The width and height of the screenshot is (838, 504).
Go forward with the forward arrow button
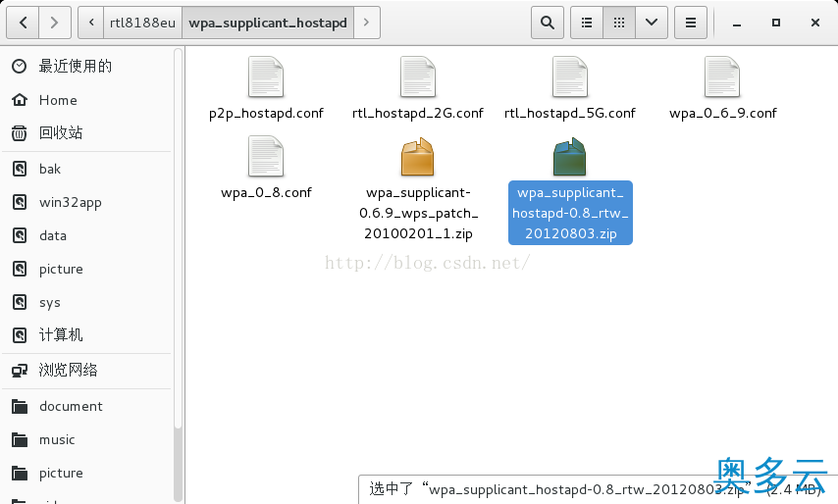tap(55, 23)
